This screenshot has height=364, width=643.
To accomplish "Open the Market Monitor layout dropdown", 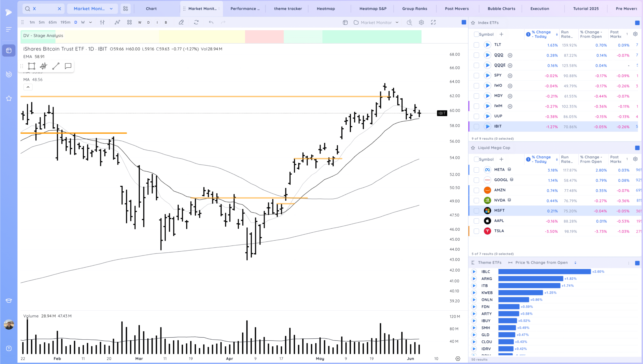I will point(376,22).
